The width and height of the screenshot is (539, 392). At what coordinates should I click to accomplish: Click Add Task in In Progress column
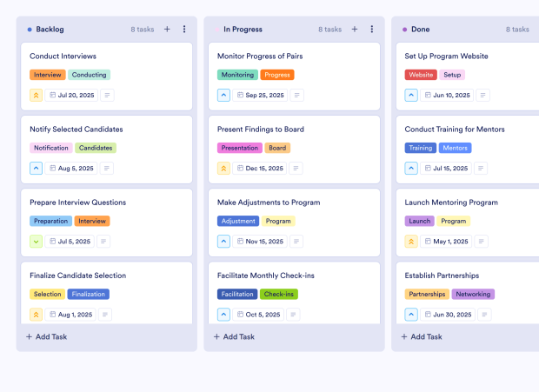[235, 336]
